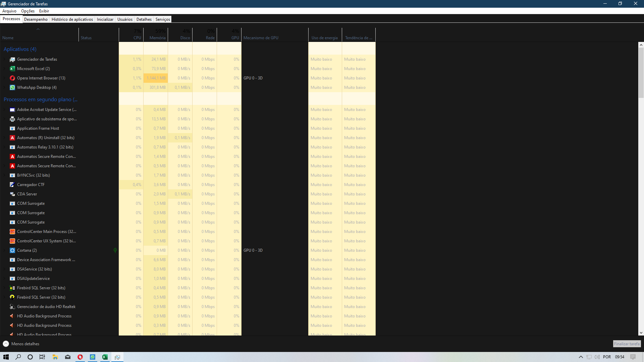Click the Cortana process icon
This screenshot has width=644, height=362.
coord(12,250)
